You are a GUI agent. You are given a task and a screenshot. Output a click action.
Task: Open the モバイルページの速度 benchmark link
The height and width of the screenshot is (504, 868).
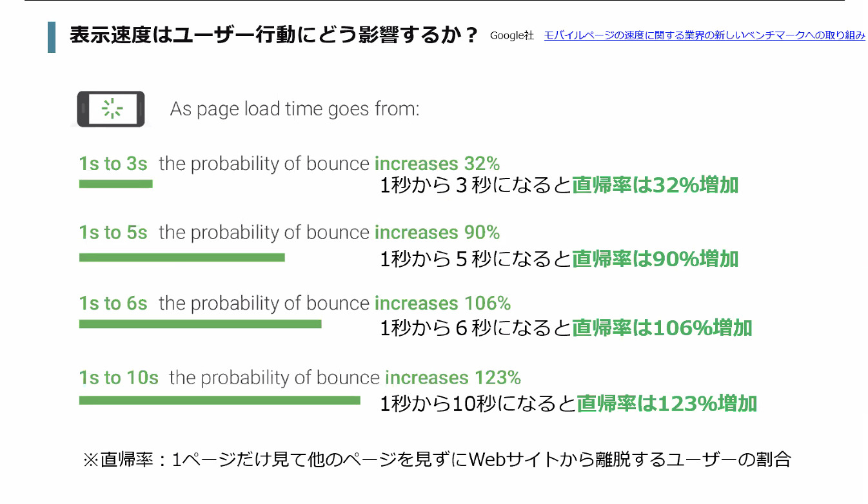point(704,35)
